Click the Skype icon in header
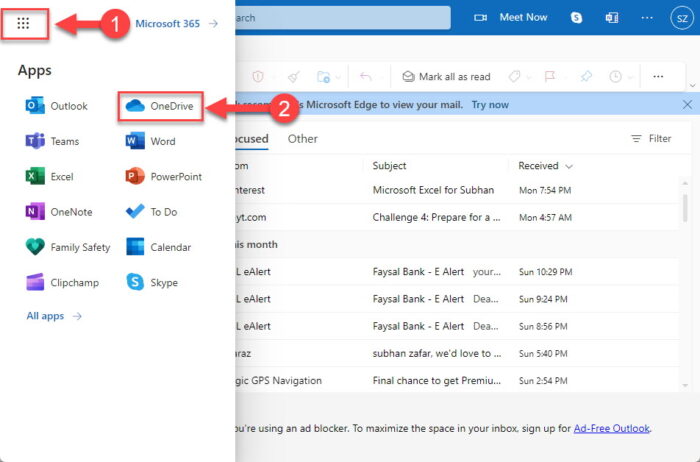 [576, 17]
